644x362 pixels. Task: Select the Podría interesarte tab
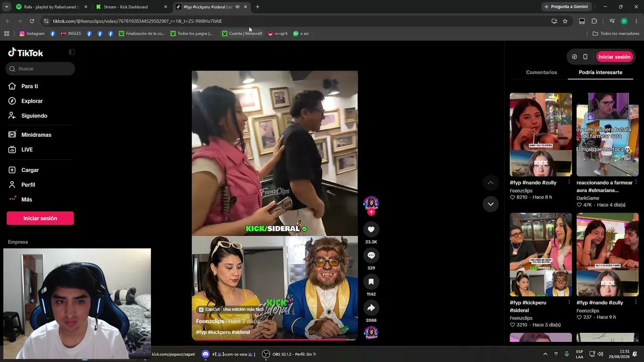pos(600,72)
